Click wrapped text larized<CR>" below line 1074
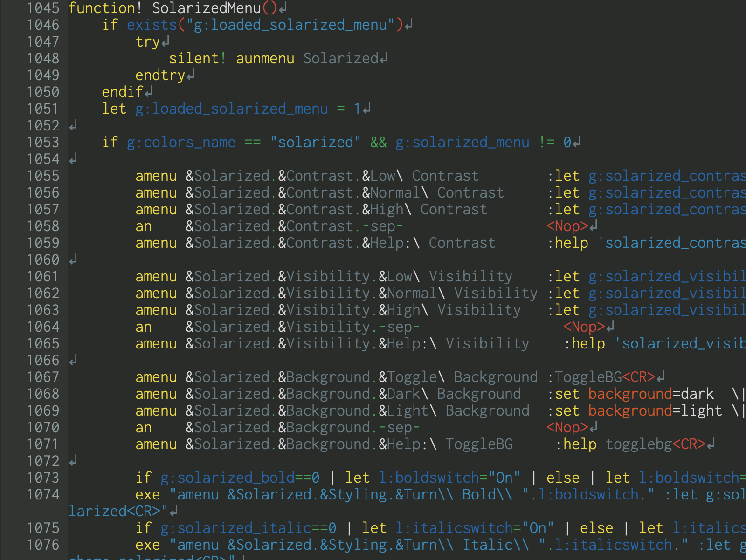The height and width of the screenshot is (560, 746). click(118, 511)
